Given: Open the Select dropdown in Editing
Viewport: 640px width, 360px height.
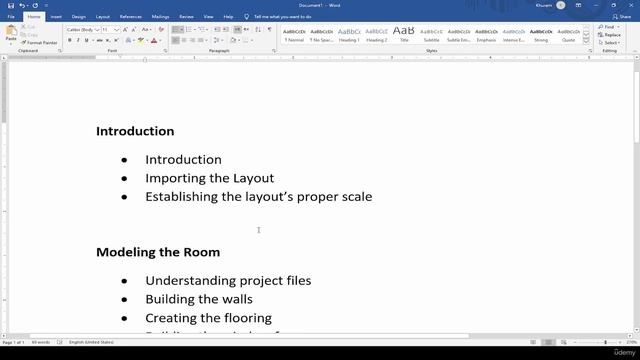Looking at the screenshot, I should click(x=609, y=43).
